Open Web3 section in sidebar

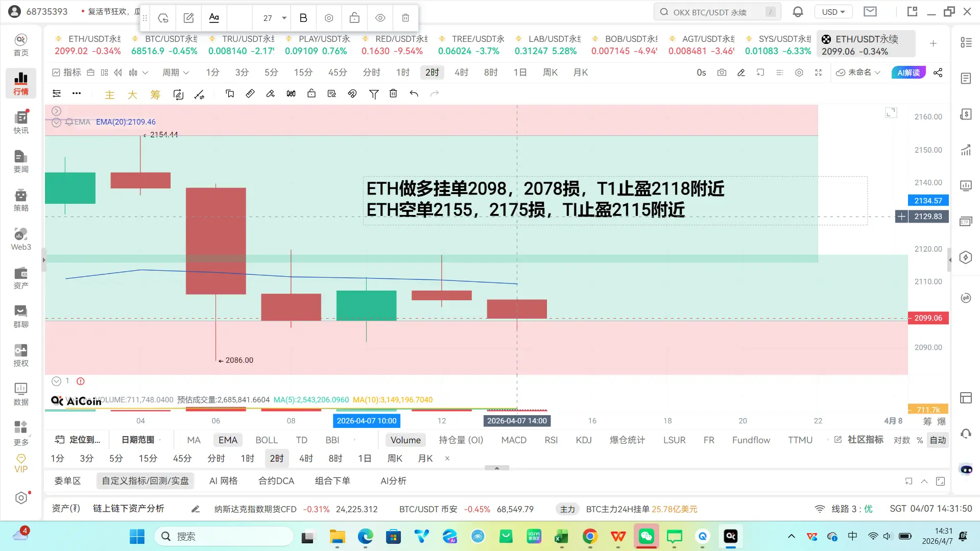(x=21, y=239)
